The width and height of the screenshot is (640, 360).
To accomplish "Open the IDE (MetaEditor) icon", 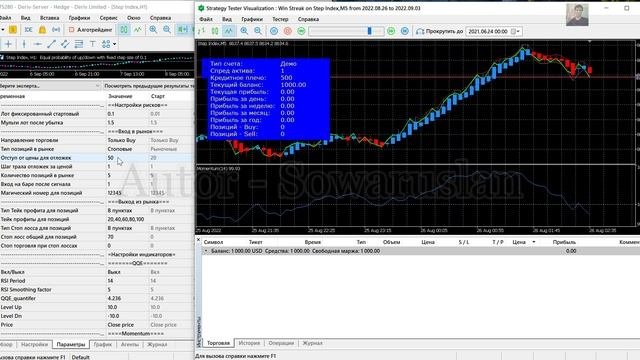I will [x=28, y=30].
